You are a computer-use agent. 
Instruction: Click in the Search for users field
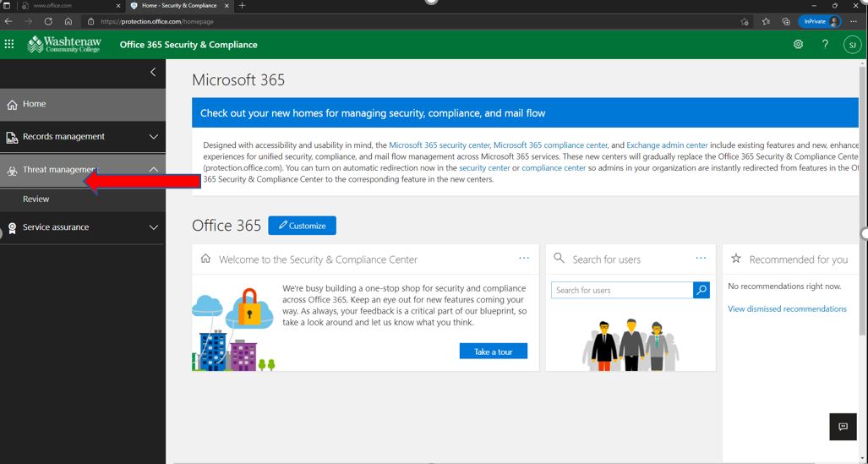[x=622, y=290]
